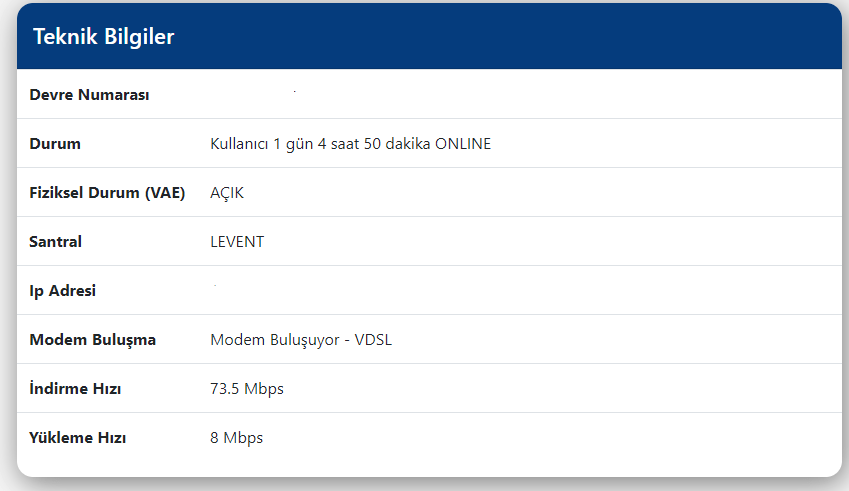Select the Modem Buluşma label
849x491 pixels.
pyautogui.click(x=92, y=340)
